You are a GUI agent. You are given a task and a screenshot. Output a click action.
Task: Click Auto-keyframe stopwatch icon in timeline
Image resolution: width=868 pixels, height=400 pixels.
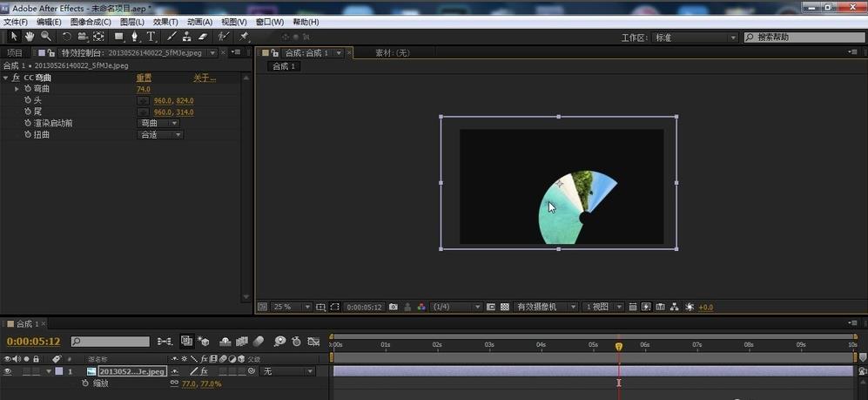point(296,342)
